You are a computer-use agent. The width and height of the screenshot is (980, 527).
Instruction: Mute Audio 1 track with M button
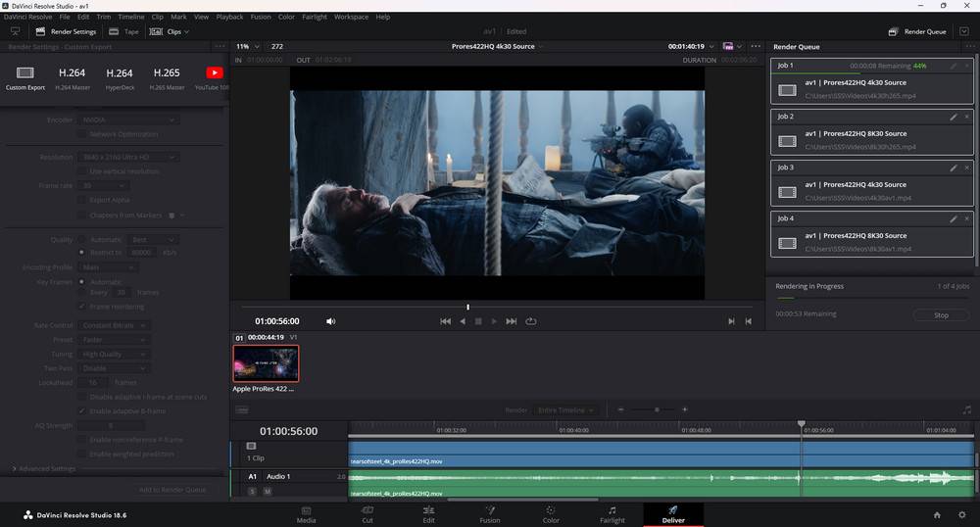267,491
